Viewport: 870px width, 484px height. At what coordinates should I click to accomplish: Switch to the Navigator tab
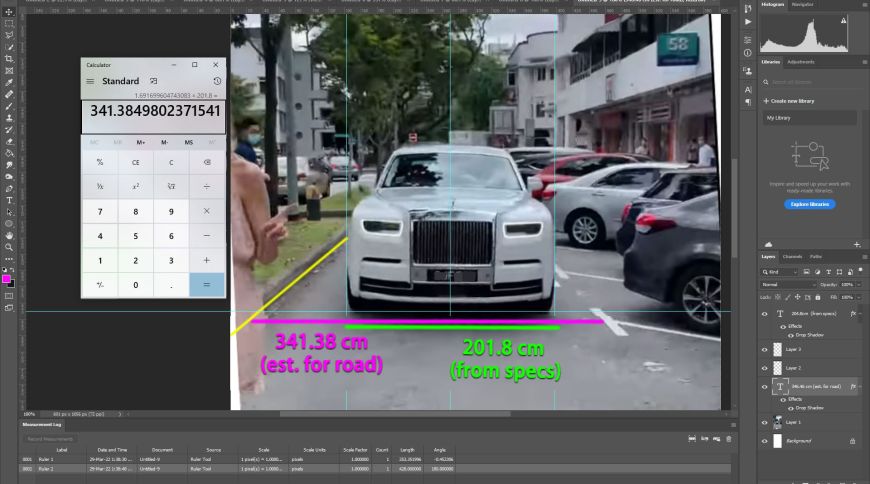point(802,4)
